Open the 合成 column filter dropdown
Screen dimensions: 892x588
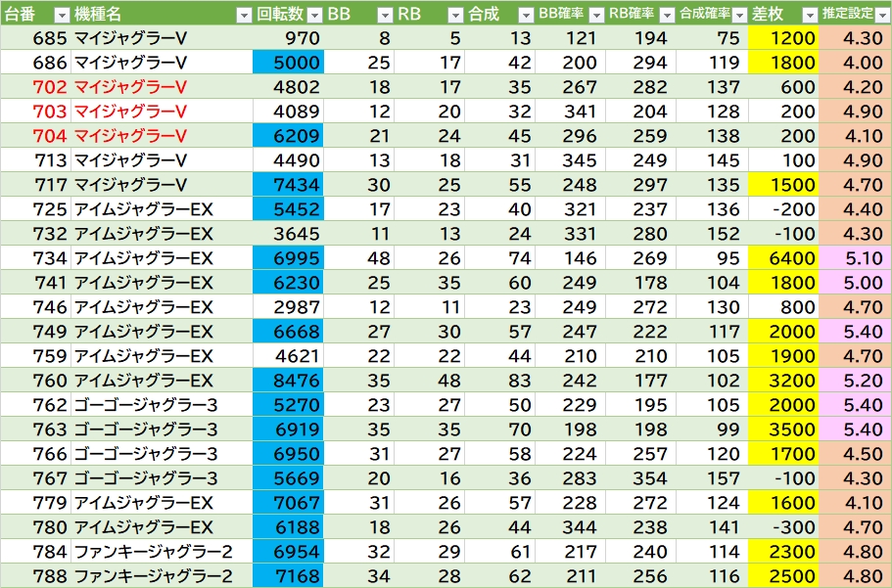pyautogui.click(x=526, y=15)
